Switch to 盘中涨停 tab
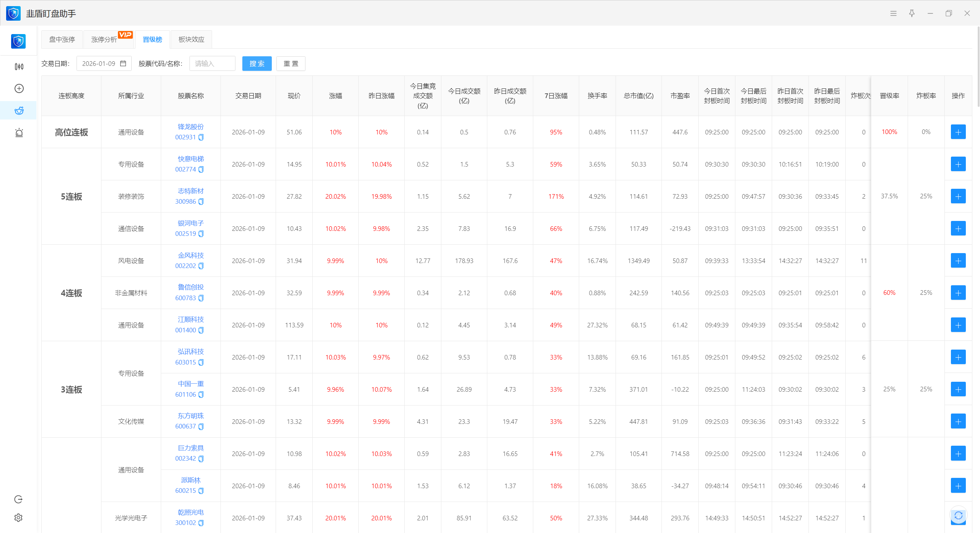980x533 pixels. 62,39
